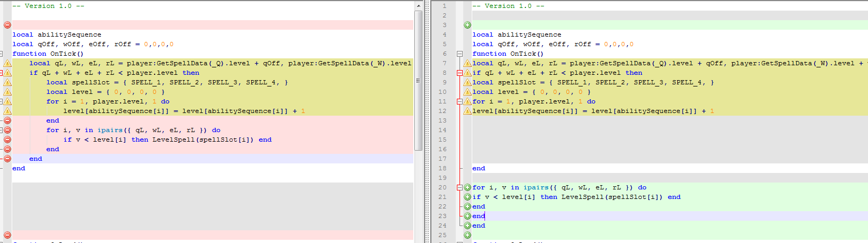Click the 'local qOff, wOff, eOff, rOff' line in the left pane

click(93, 44)
